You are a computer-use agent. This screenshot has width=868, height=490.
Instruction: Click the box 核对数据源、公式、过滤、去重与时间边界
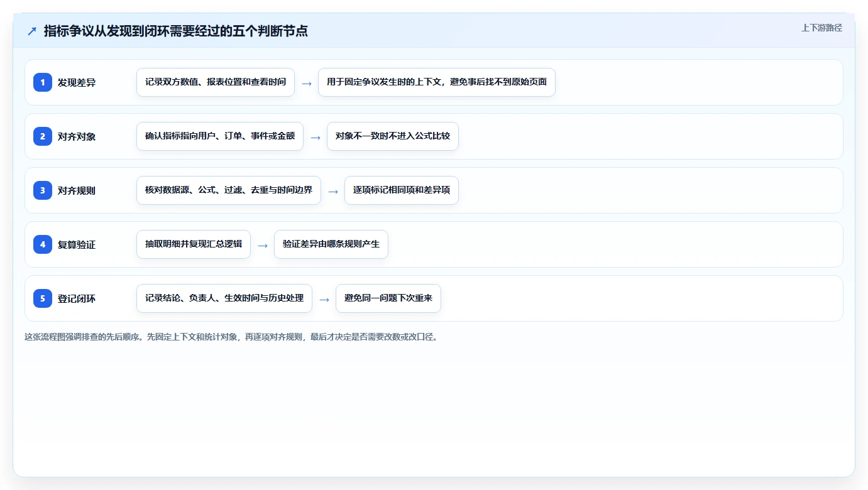pos(229,190)
